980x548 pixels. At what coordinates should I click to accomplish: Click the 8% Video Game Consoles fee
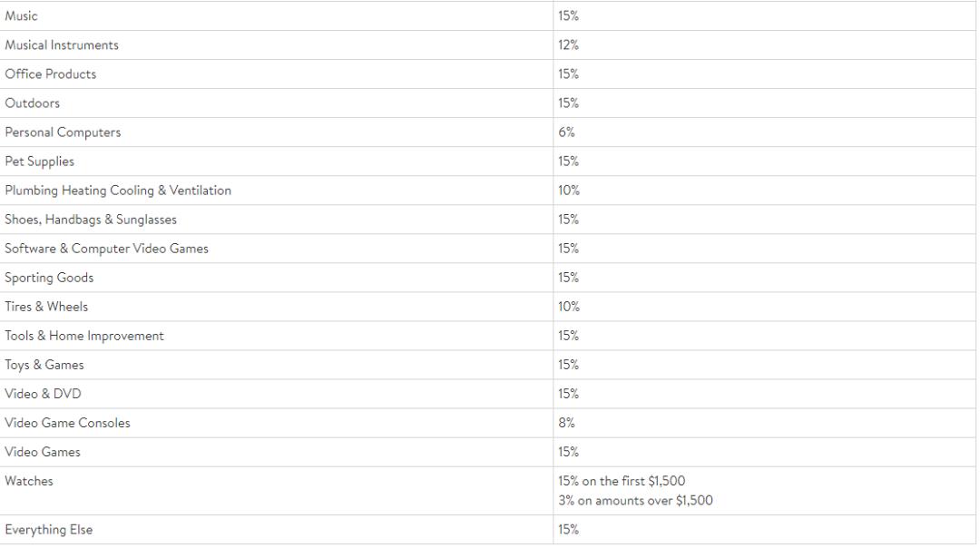pyautogui.click(x=566, y=423)
